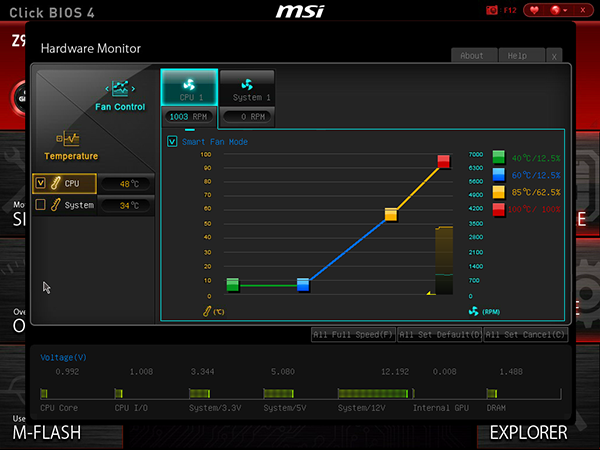Enable the System temperature checkbox
Viewport: 600px width, 450px height.
click(x=41, y=205)
